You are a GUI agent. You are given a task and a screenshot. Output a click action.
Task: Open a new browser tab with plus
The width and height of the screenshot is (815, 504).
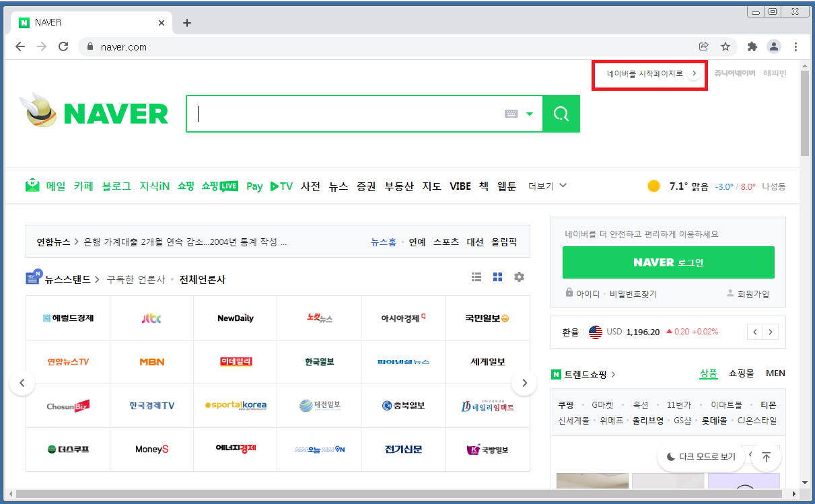187,23
